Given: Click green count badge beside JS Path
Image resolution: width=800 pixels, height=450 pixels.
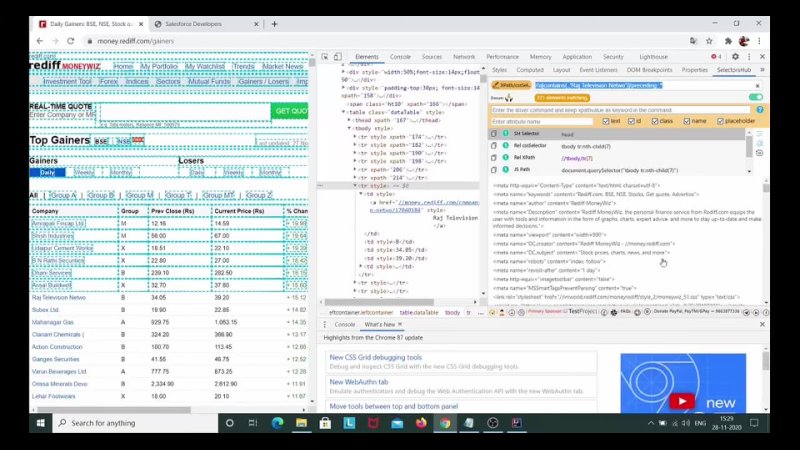Looking at the screenshot, I should (x=506, y=170).
